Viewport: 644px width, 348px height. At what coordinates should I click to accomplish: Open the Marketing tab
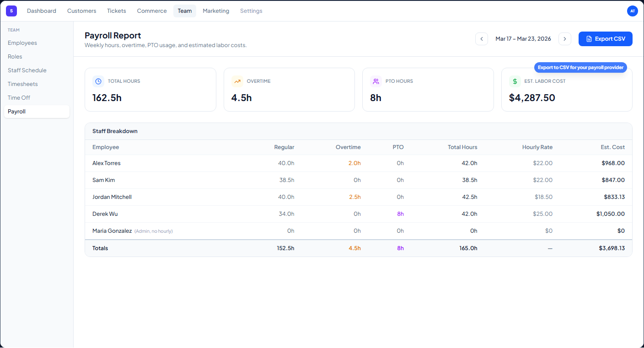point(216,11)
